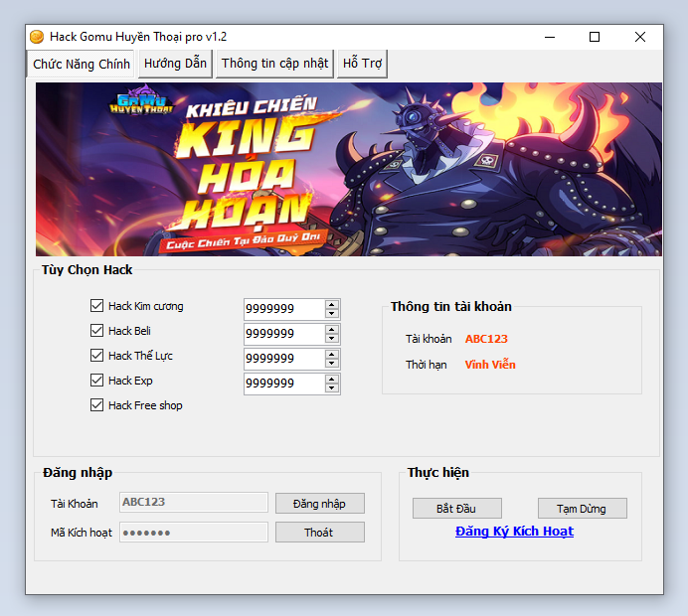Click the Bắt Đầu button
The height and width of the screenshot is (616, 688).
coord(456,509)
